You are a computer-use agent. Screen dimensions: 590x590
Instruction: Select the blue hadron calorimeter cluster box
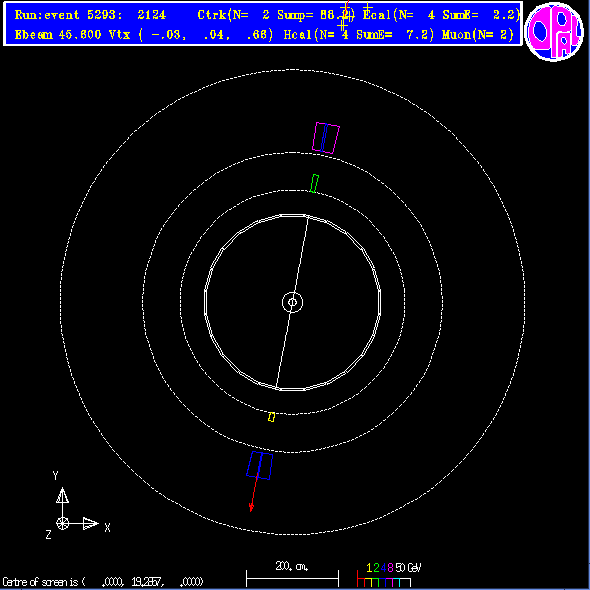tap(260, 465)
